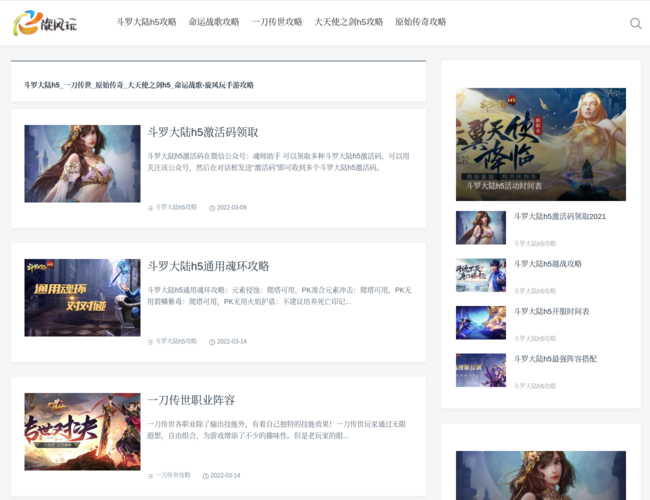The height and width of the screenshot is (500, 650).
Task: Open 斗罗大陆h5攻略 nav menu item
Action: [146, 22]
